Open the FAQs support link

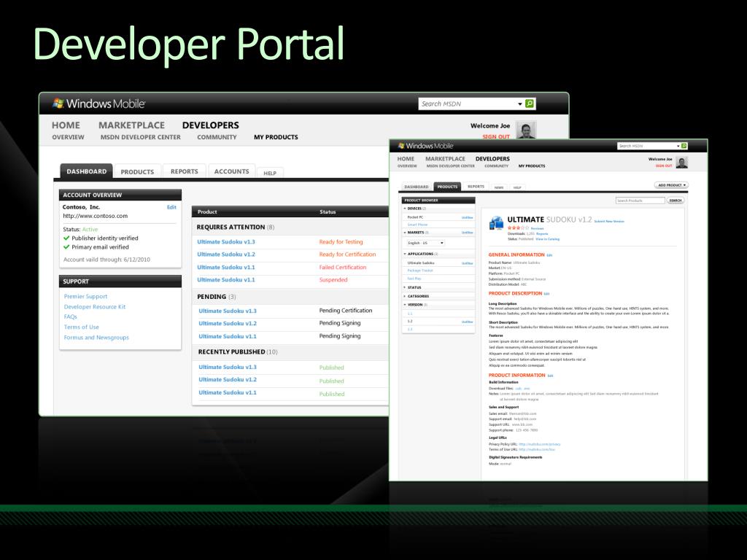71,316
